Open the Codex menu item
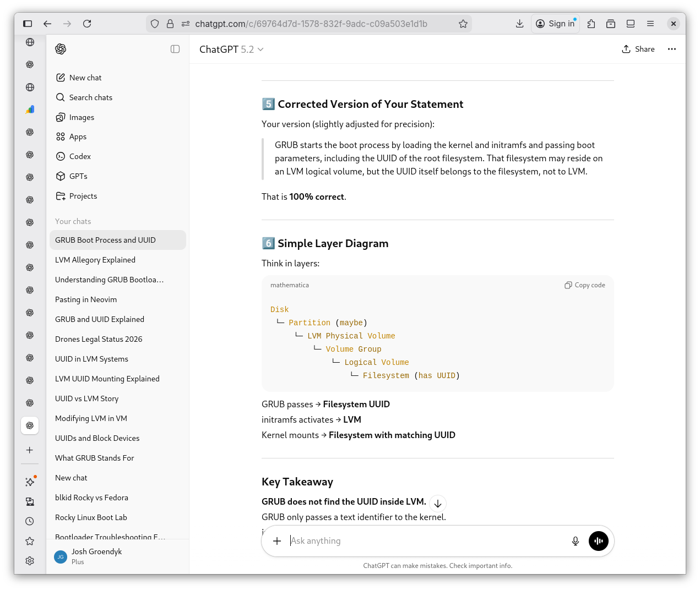 (80, 156)
